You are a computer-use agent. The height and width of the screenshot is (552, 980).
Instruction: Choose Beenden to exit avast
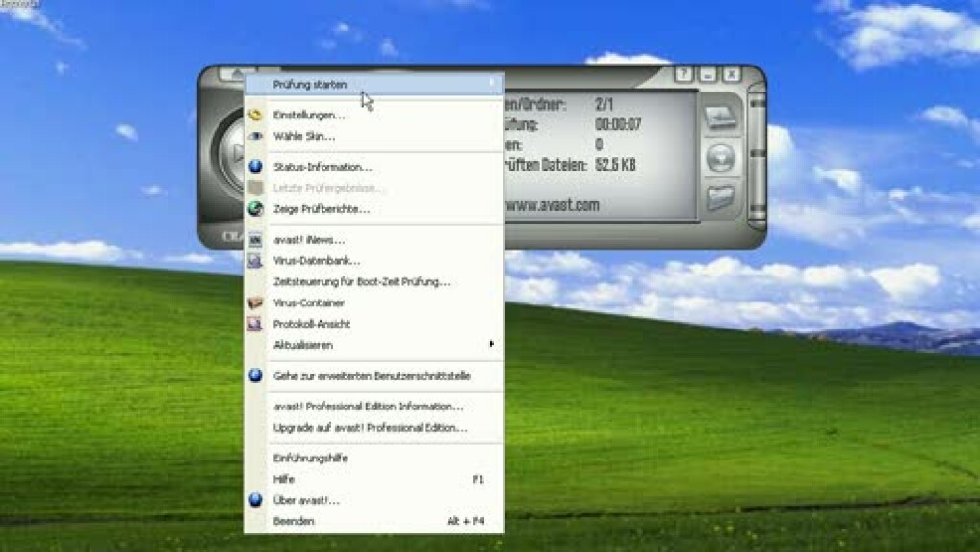pos(294,521)
